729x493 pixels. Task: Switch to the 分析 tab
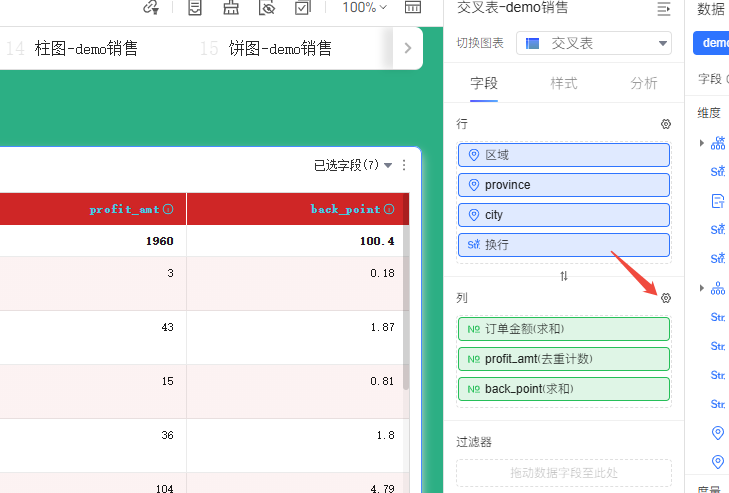pos(644,83)
